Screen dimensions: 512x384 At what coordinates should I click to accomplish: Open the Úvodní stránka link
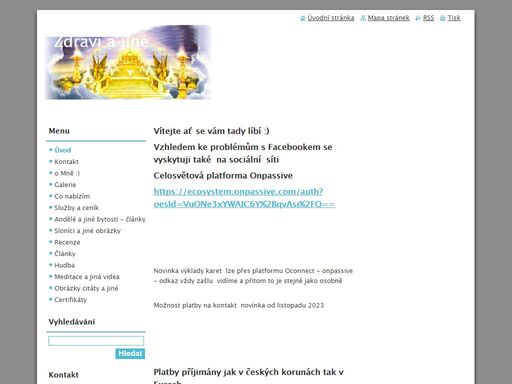coord(331,18)
